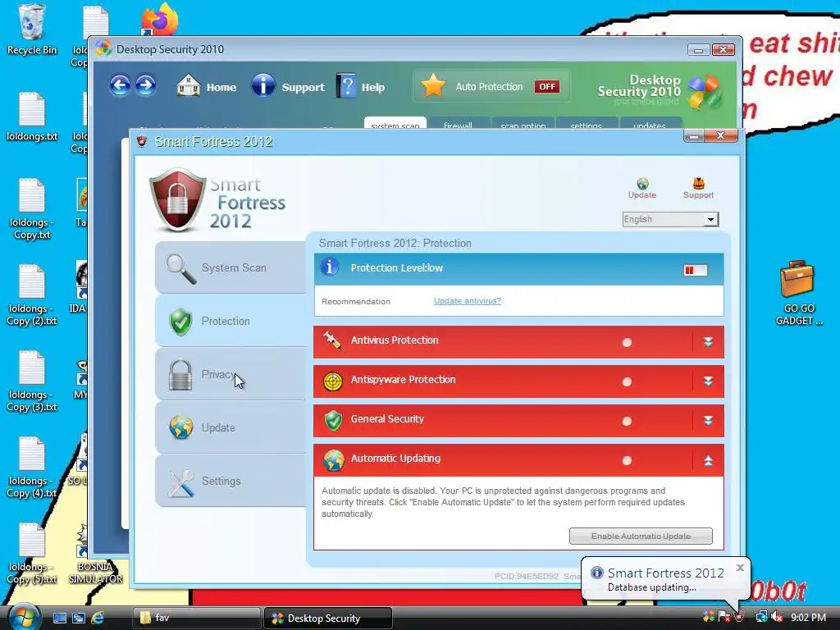
Task: Click the Privacy padlock icon in sidebar
Action: [x=180, y=374]
